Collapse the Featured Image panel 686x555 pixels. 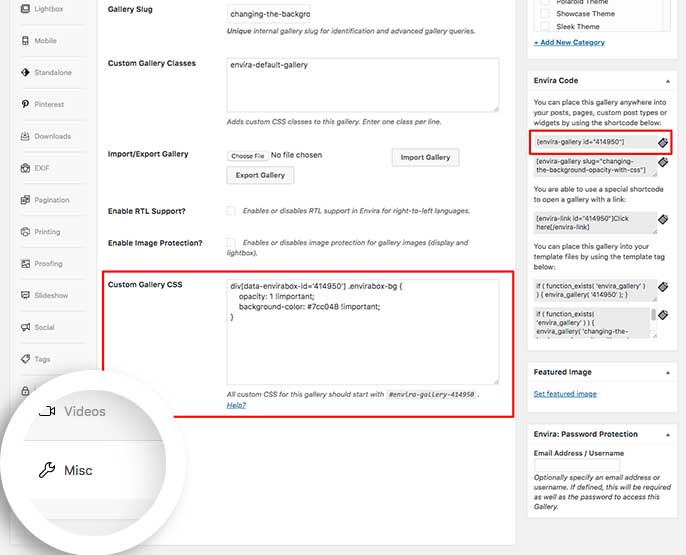click(x=667, y=372)
